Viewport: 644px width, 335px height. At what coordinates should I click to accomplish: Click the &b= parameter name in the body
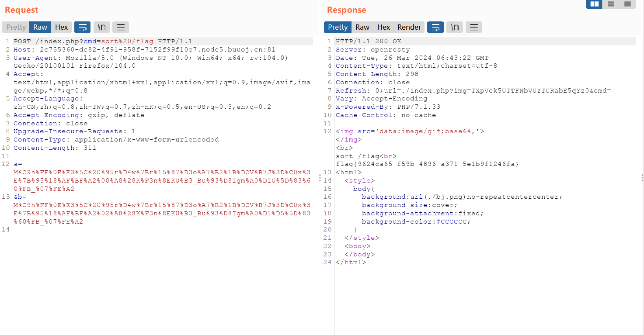point(20,197)
